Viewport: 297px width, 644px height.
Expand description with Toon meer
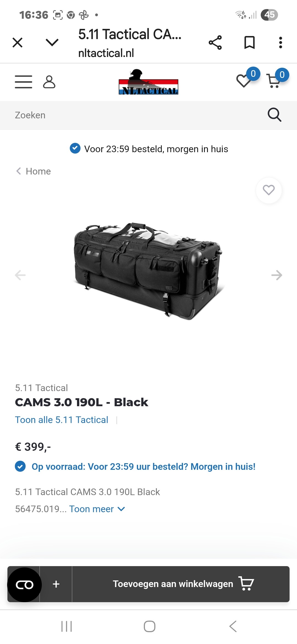(97, 509)
